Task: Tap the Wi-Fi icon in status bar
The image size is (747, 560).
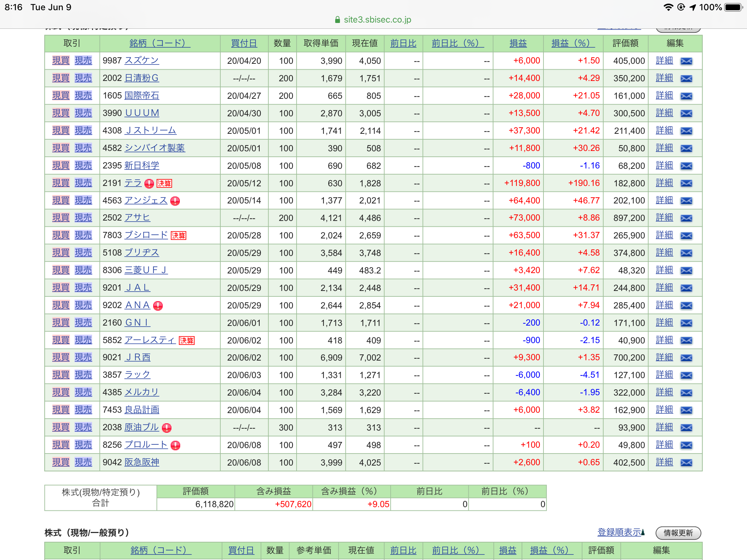Action: 668,7
